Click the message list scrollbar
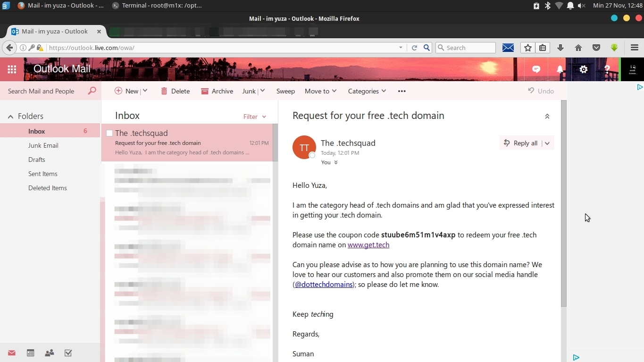Screen dimensions: 644x362 point(275,143)
